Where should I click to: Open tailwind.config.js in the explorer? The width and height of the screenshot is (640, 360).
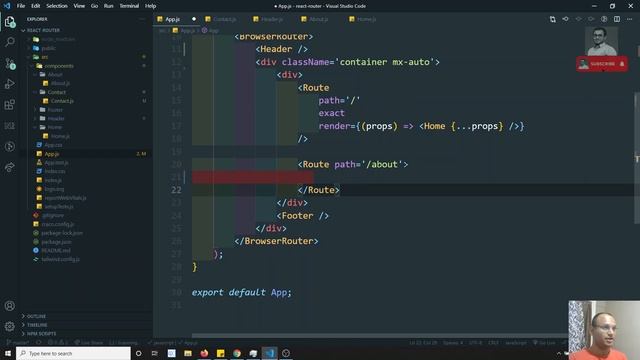(x=60, y=259)
